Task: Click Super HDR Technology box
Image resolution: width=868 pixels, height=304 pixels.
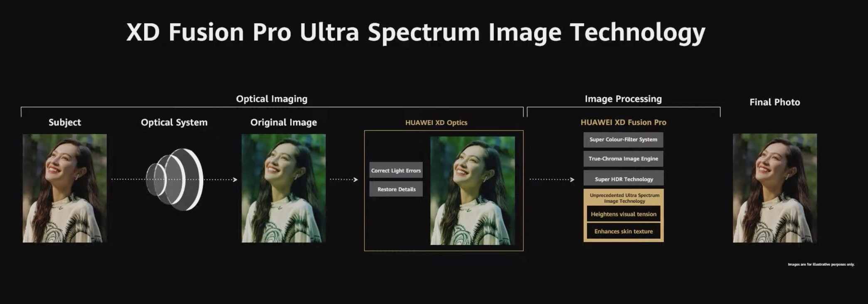Action: click(623, 178)
